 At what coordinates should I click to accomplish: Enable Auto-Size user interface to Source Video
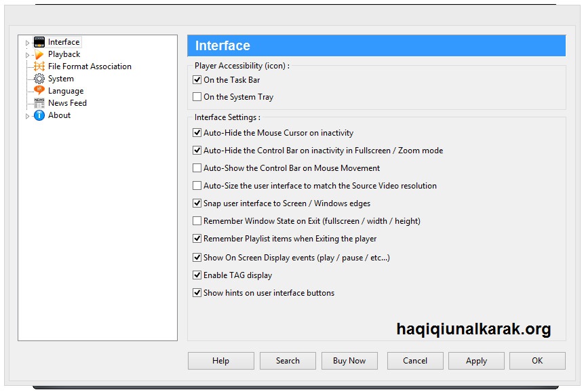(197, 185)
